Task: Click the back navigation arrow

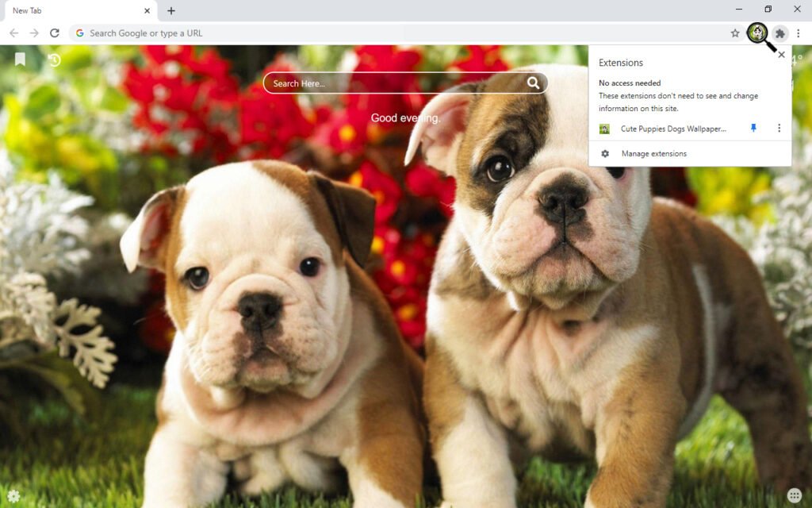Action: click(13, 33)
